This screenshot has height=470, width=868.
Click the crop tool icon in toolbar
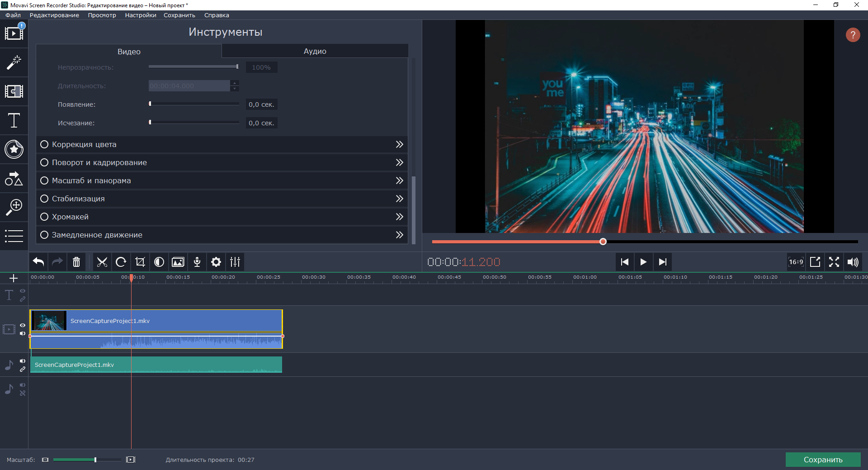140,262
